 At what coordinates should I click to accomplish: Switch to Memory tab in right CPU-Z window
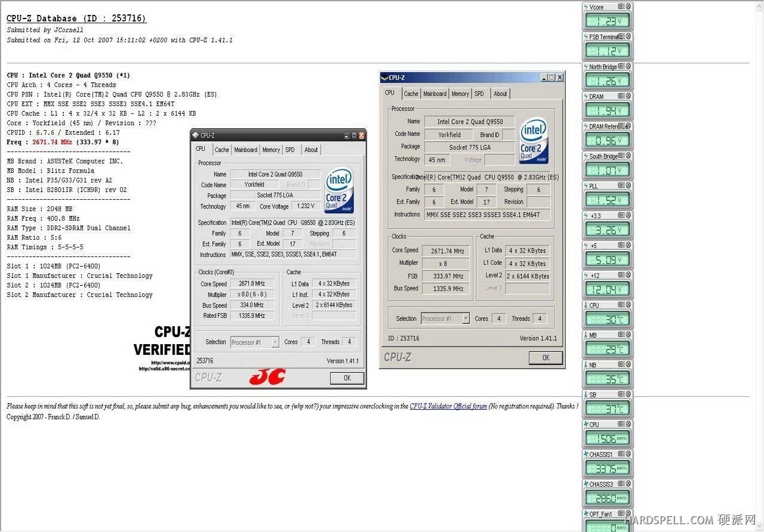pos(460,94)
